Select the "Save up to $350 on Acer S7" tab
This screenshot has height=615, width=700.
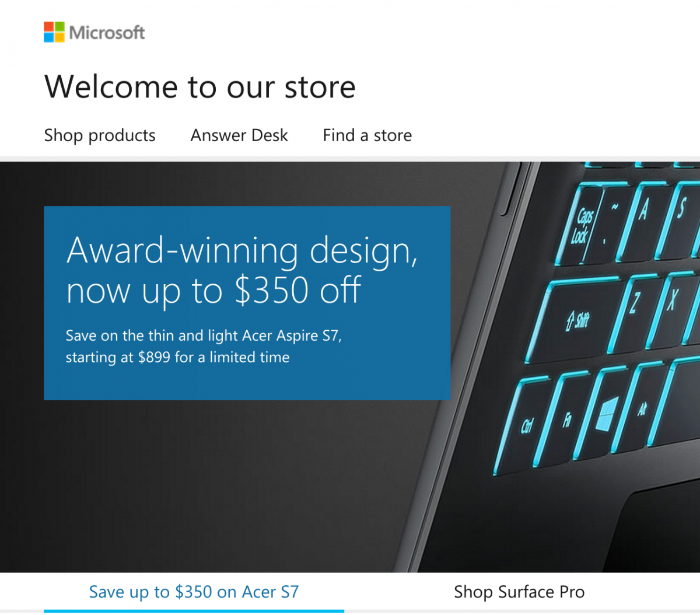pos(194,592)
